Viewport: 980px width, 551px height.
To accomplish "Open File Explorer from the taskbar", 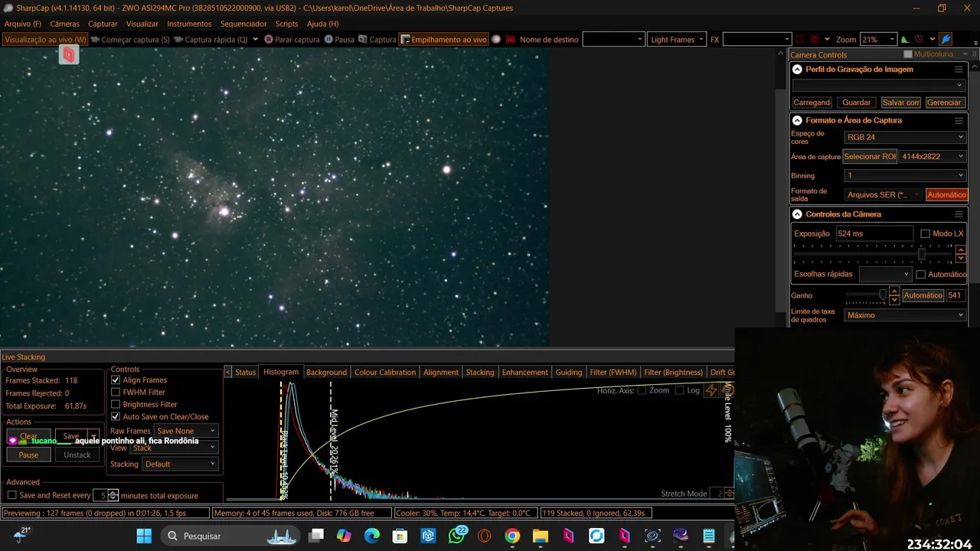I will 541,536.
